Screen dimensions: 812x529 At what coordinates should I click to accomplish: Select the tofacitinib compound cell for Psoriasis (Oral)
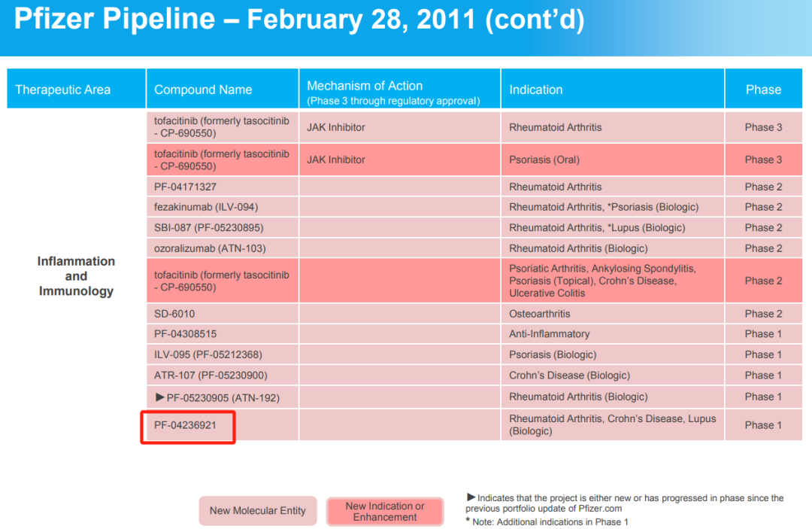click(222, 160)
